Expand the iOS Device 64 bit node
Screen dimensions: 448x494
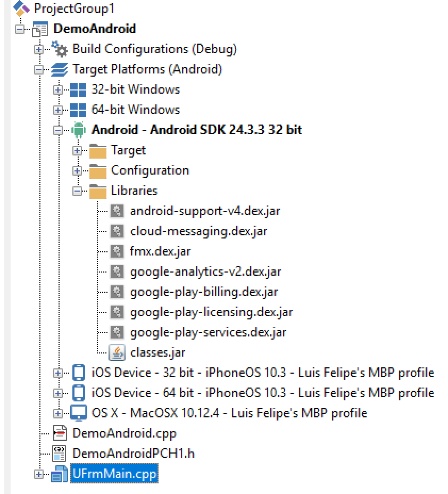58,393
